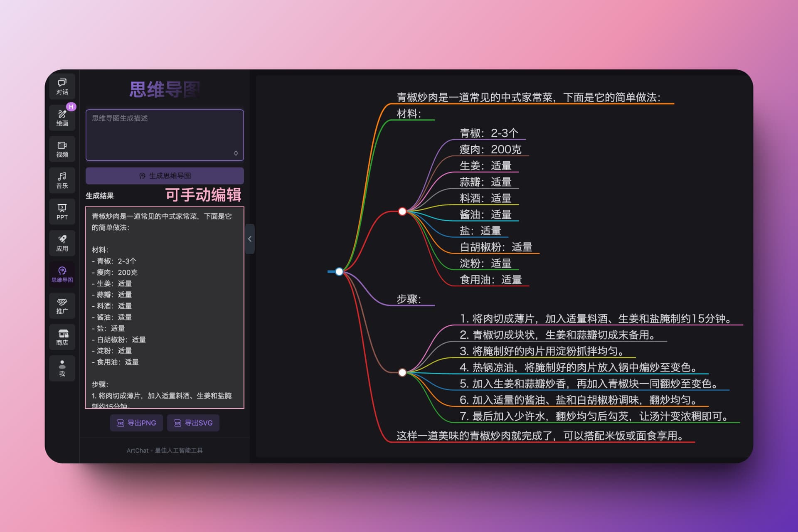
Task: Open the PPT presentation sidebar icon
Action: [62, 212]
